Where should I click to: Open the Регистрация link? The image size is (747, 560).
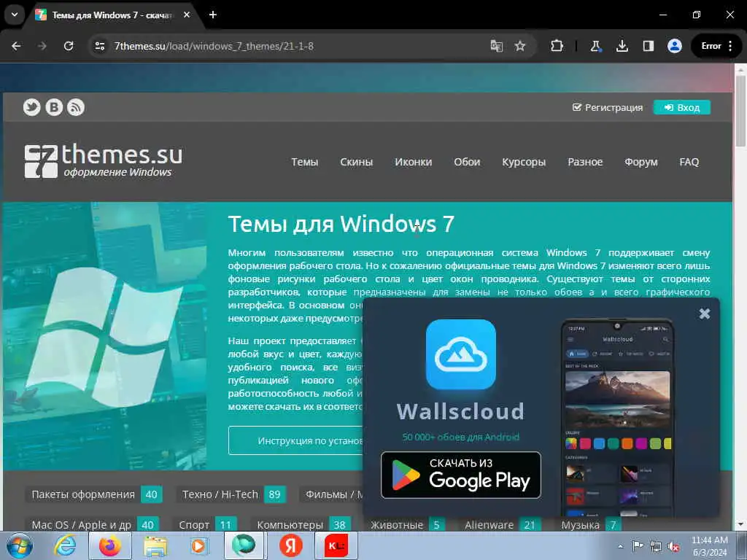[608, 108]
